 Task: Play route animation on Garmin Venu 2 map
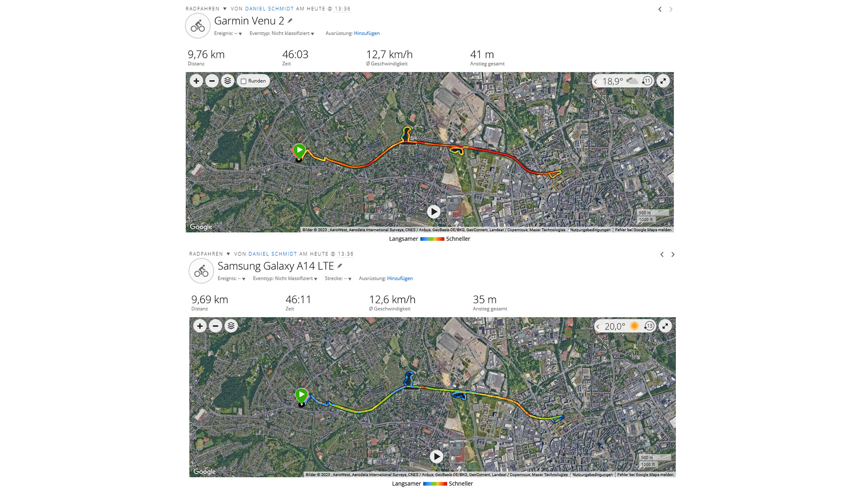click(434, 211)
